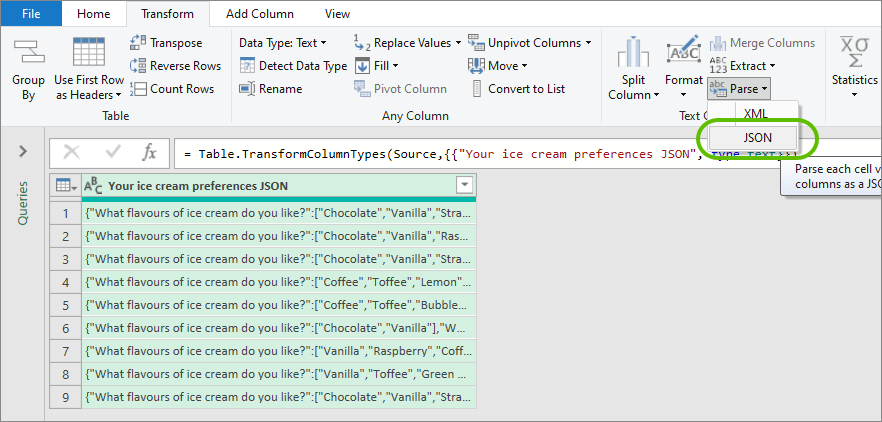Open the table menu icon in the grid corner
The height and width of the screenshot is (422, 882).
(66, 185)
